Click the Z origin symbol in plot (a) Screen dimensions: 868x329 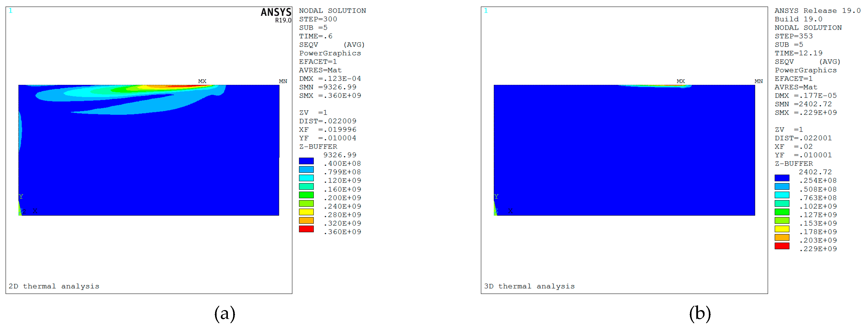[21, 211]
